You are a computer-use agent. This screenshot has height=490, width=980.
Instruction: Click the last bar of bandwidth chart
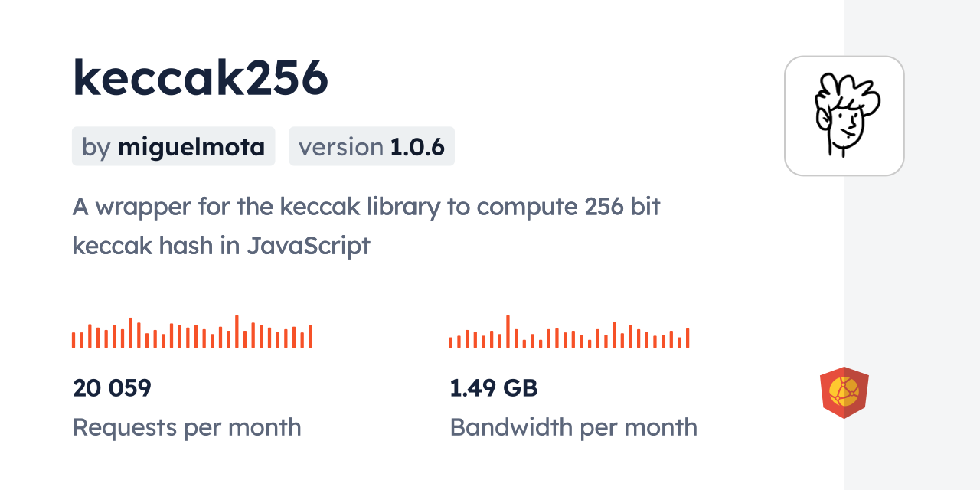tap(688, 338)
